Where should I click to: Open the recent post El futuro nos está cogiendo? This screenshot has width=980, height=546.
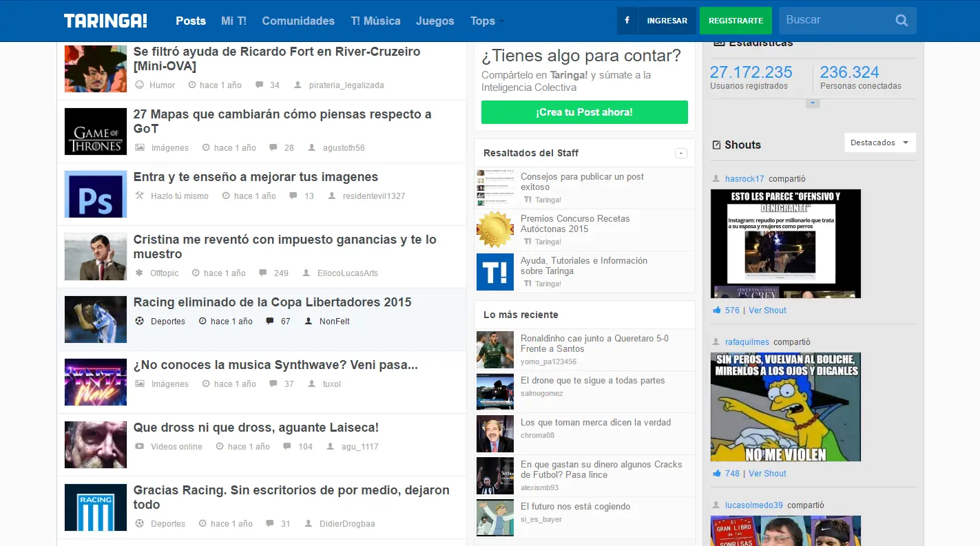coord(575,506)
